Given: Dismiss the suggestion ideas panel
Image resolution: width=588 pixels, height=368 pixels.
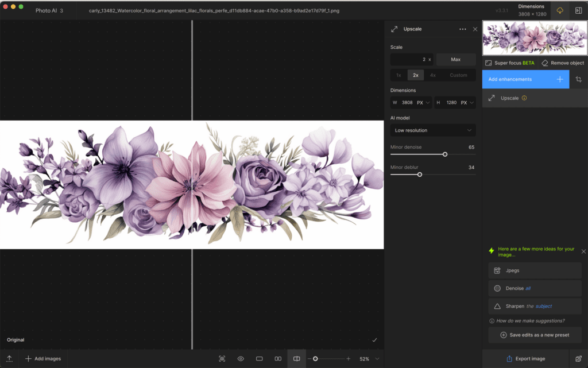Looking at the screenshot, I should (583, 251).
